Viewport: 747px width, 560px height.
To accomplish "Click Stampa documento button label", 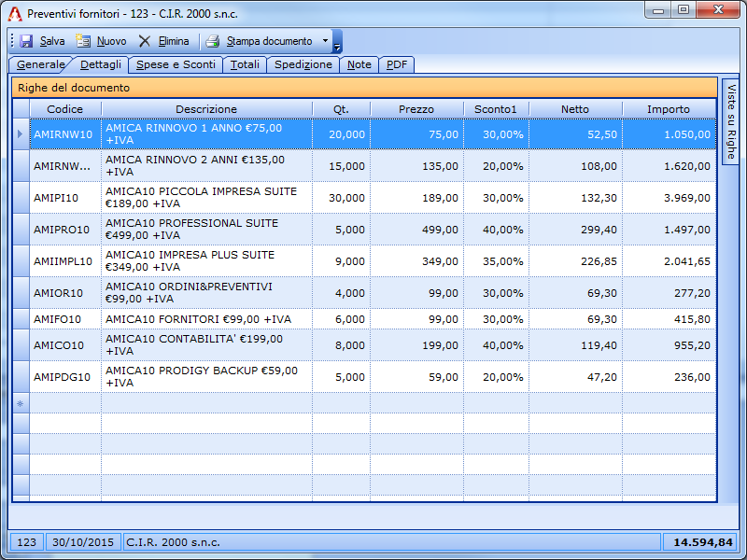I will (x=269, y=41).
